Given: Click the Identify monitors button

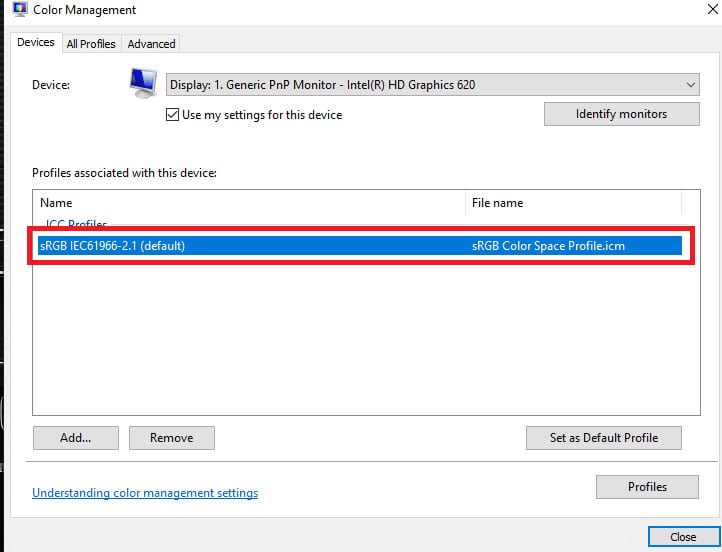Looking at the screenshot, I should click(x=622, y=114).
